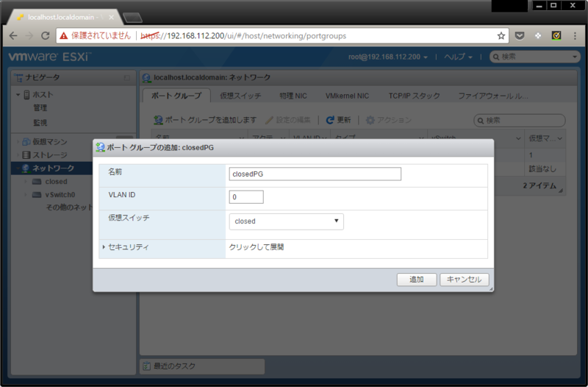Select ネットワーク in the navigator
The height and width of the screenshot is (387, 588).
coord(53,168)
